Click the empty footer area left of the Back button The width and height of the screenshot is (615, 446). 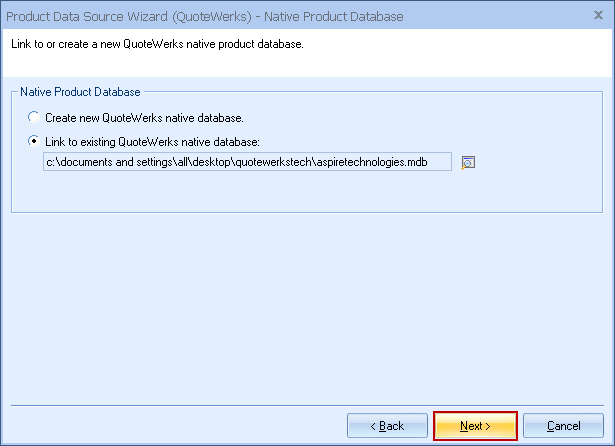coord(170,426)
